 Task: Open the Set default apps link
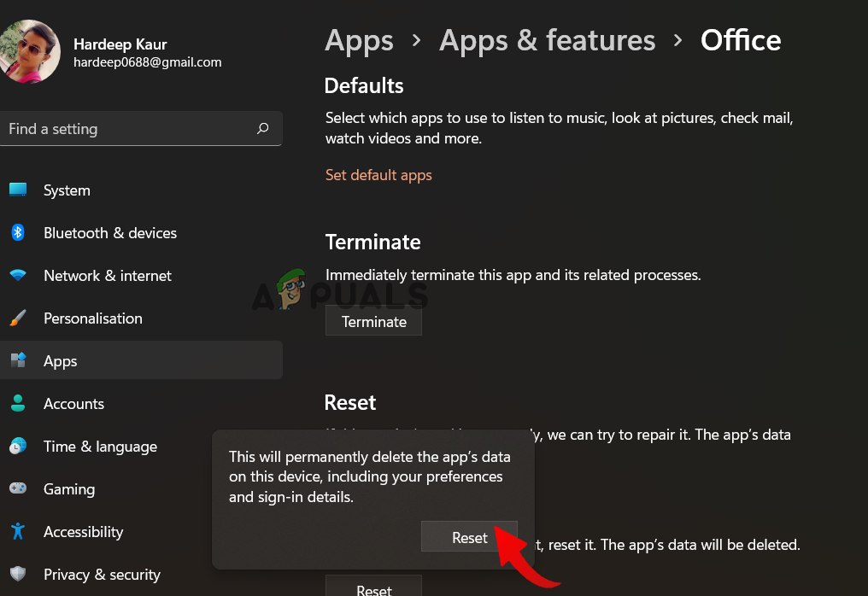click(x=378, y=175)
